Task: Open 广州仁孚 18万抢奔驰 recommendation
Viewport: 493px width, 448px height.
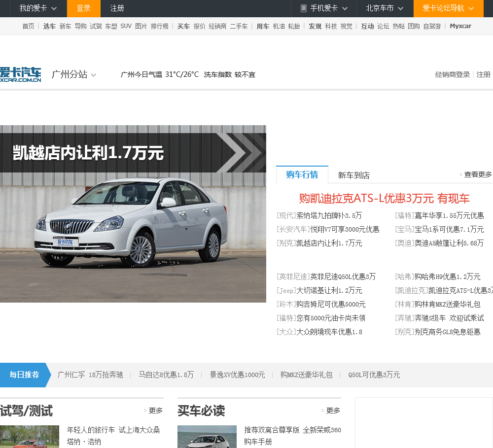Action: tap(90, 375)
